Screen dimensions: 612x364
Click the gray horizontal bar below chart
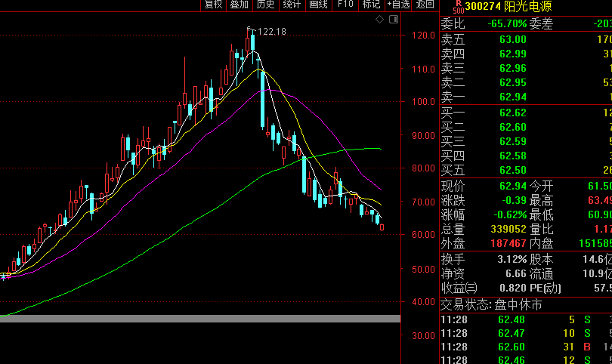[x=200, y=319]
